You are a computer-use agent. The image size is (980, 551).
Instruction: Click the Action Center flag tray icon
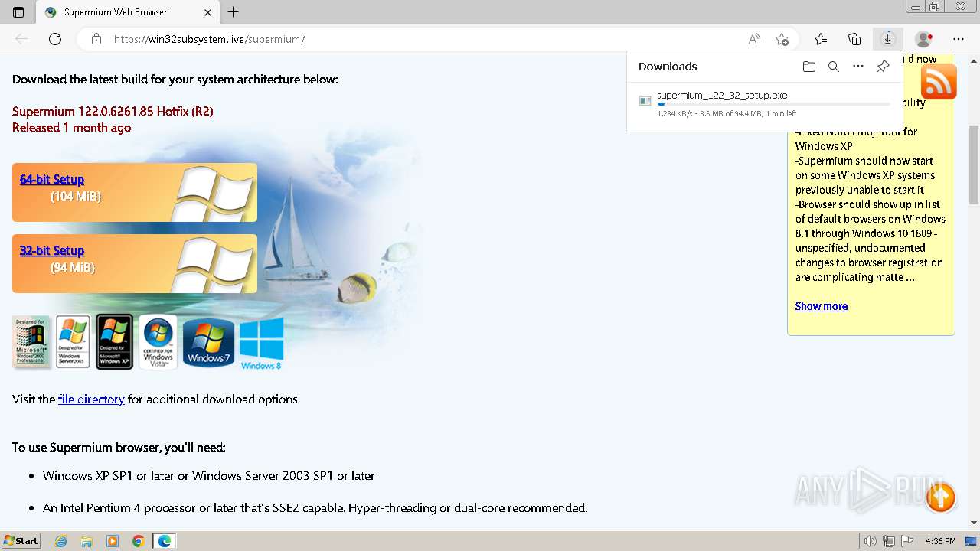click(x=907, y=541)
